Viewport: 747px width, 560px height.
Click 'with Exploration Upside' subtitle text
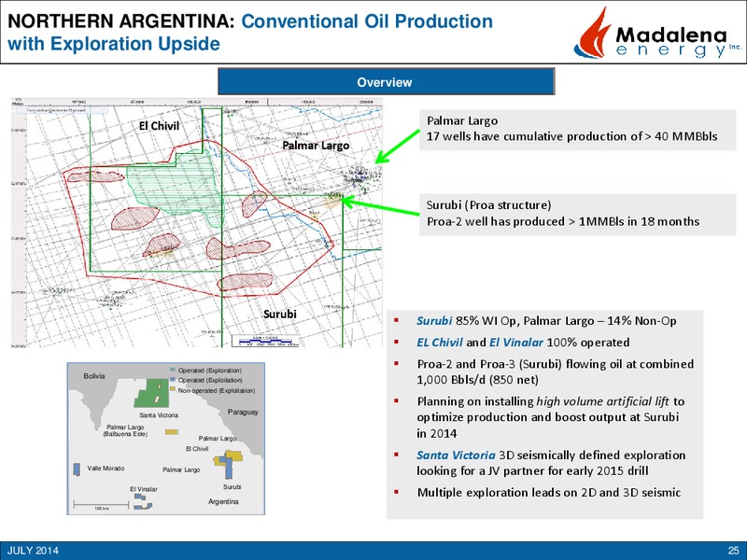[x=114, y=44]
